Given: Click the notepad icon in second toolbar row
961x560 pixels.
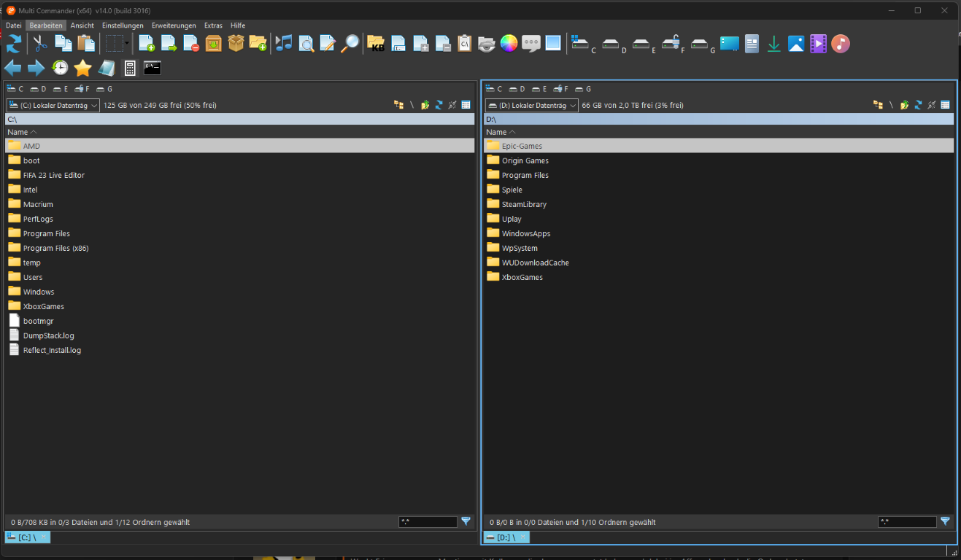Looking at the screenshot, I should pos(107,69).
